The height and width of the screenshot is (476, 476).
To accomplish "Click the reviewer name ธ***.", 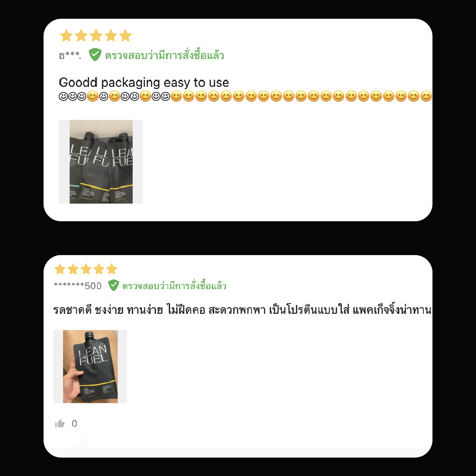I will point(70,55).
